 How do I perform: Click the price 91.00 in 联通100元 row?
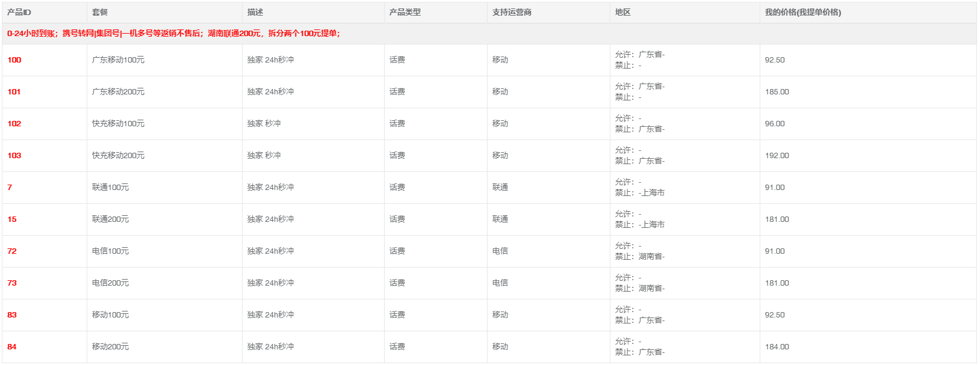click(775, 188)
